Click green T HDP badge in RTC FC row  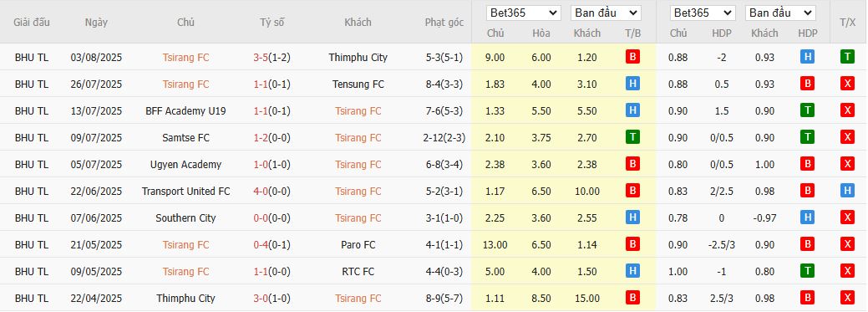click(x=807, y=271)
